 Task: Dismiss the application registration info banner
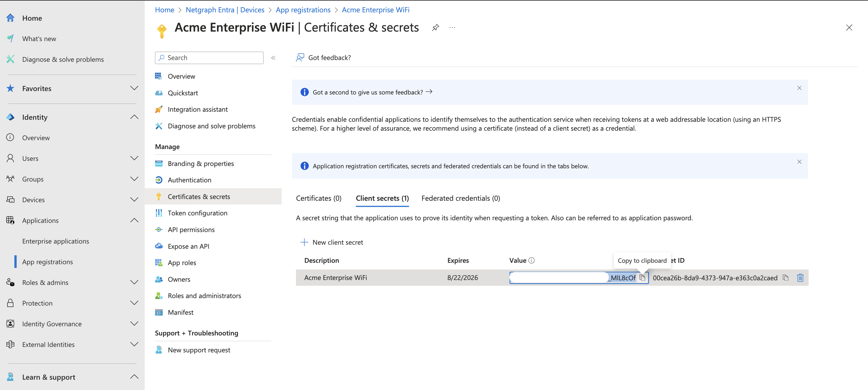pyautogui.click(x=799, y=162)
